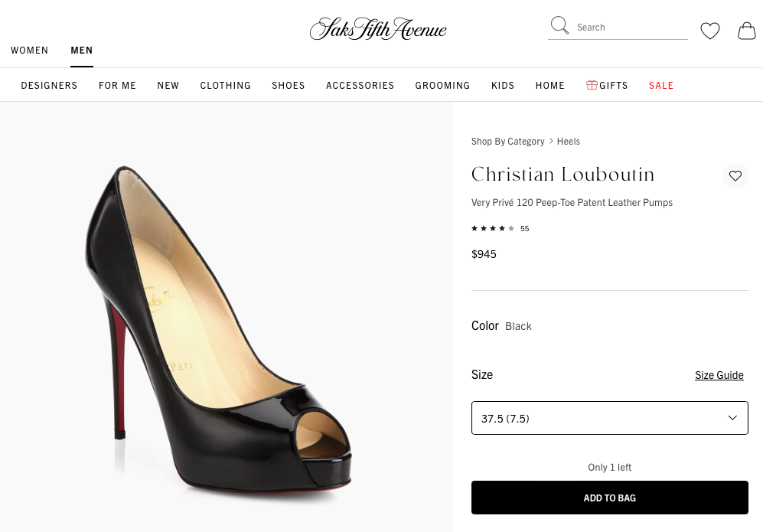This screenshot has width=763, height=532.
Task: Click the gift box icon beside GIFTS
Action: point(591,85)
